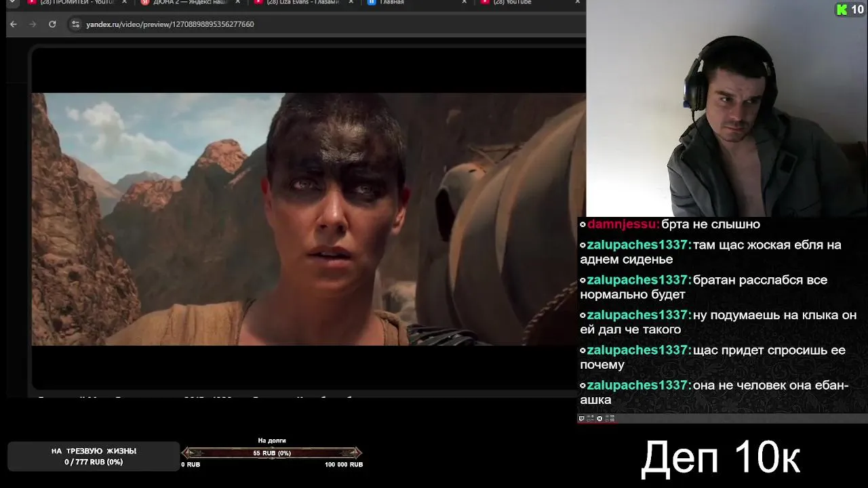
Task: Click chat message 'брта не слышно'
Action: point(711,224)
